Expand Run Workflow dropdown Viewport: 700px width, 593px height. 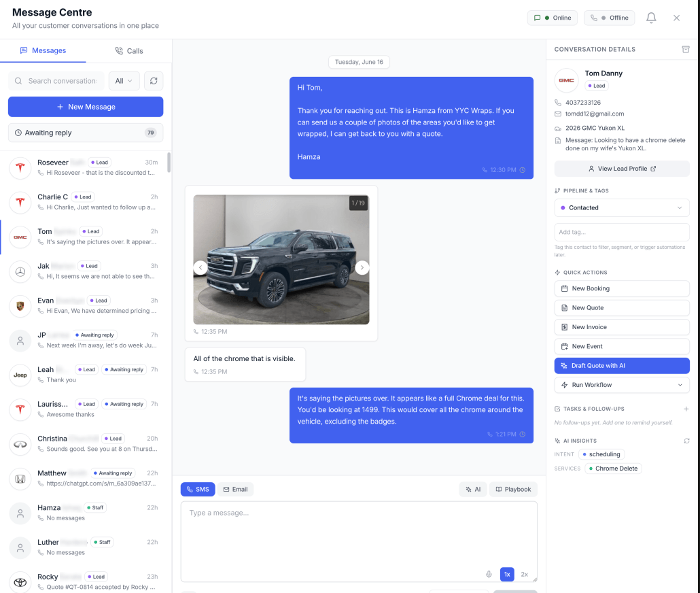(622, 385)
